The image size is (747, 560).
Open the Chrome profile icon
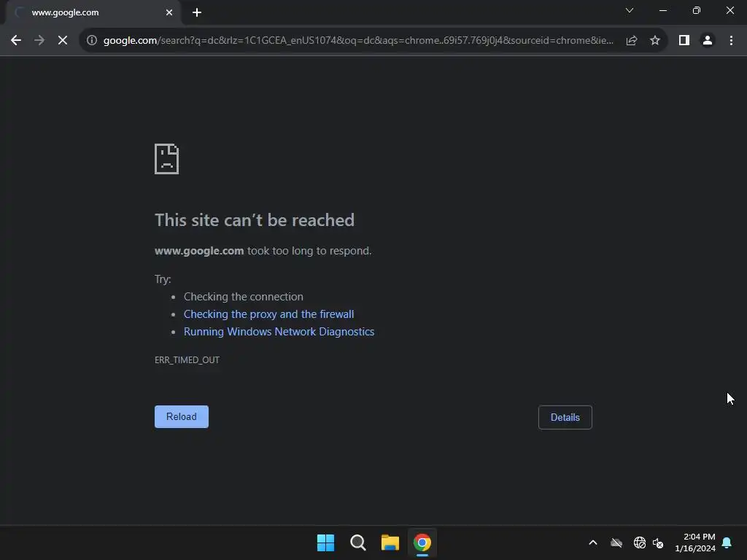pyautogui.click(x=708, y=41)
